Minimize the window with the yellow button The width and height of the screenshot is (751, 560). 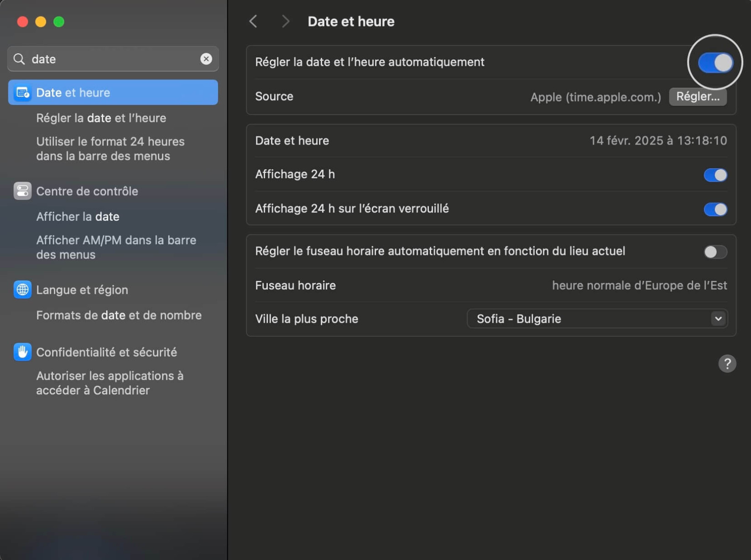[x=41, y=21]
